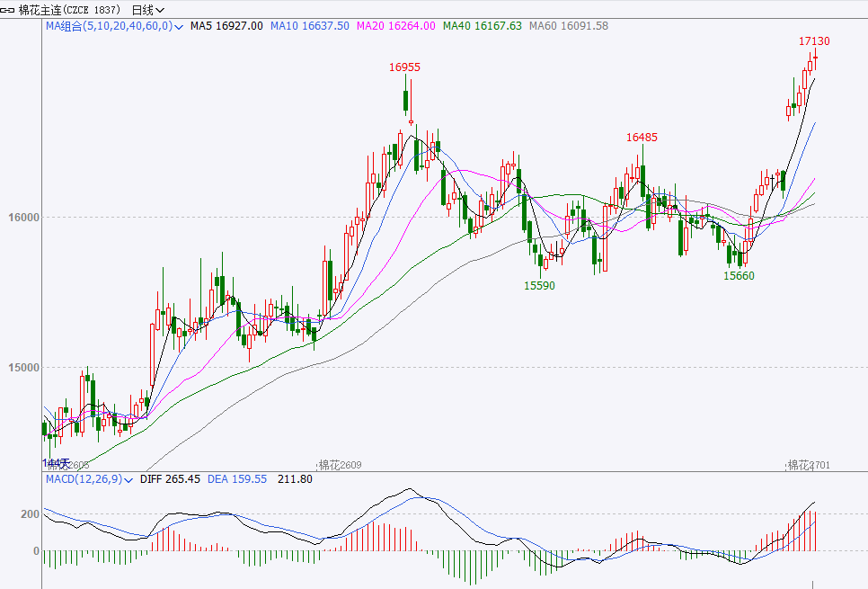Click the magenta MA20 16264.00 label

(395, 26)
